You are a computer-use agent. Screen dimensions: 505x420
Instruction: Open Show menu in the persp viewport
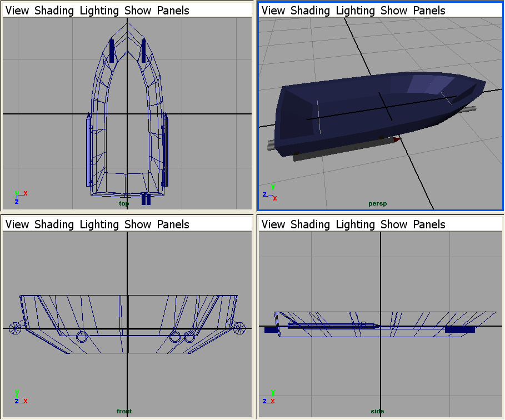(x=394, y=11)
